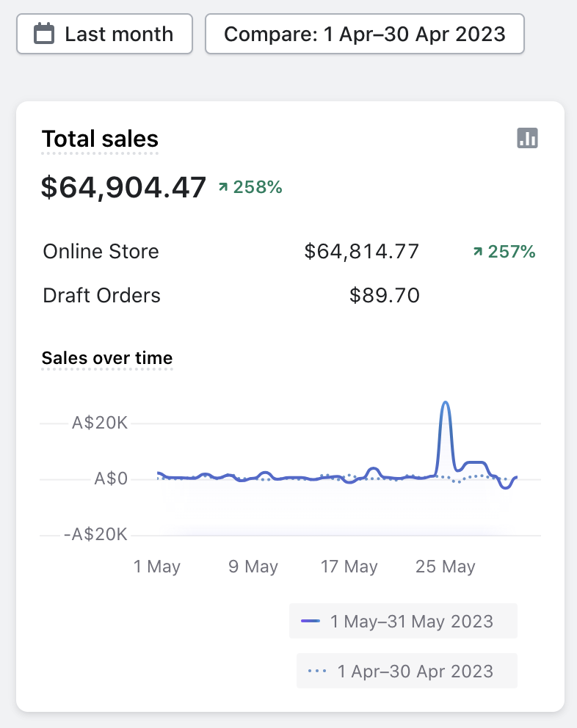This screenshot has height=728, width=577.
Task: Click the solid line legend swatch
Action: 311,622
